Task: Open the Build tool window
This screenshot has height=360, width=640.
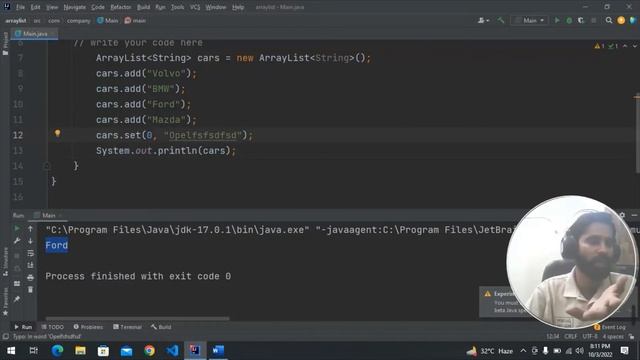Action: tap(161, 327)
